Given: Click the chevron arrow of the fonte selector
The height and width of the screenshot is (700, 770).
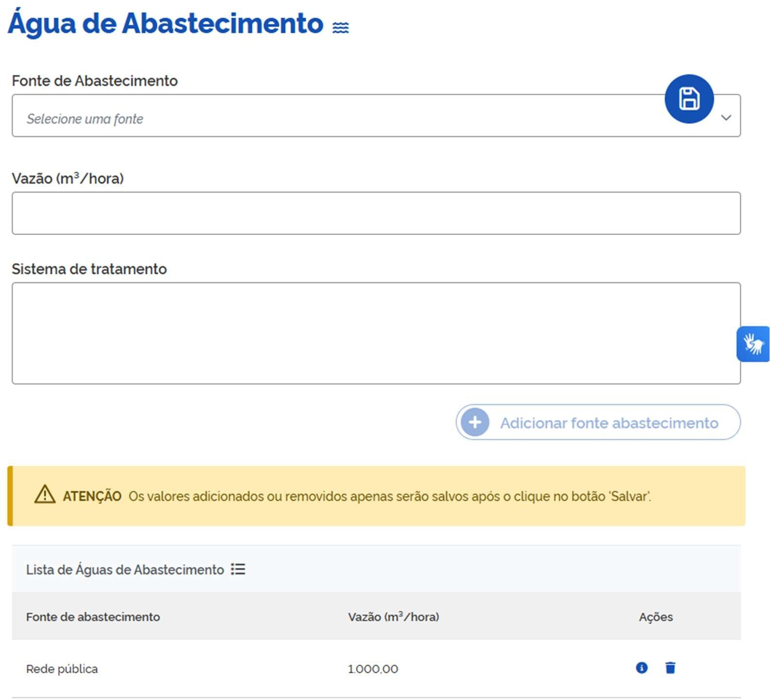Looking at the screenshot, I should pos(726,118).
